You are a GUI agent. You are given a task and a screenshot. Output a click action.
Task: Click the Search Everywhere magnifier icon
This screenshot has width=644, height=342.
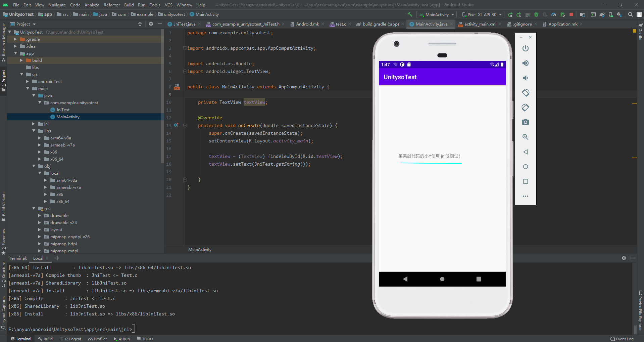point(631,14)
